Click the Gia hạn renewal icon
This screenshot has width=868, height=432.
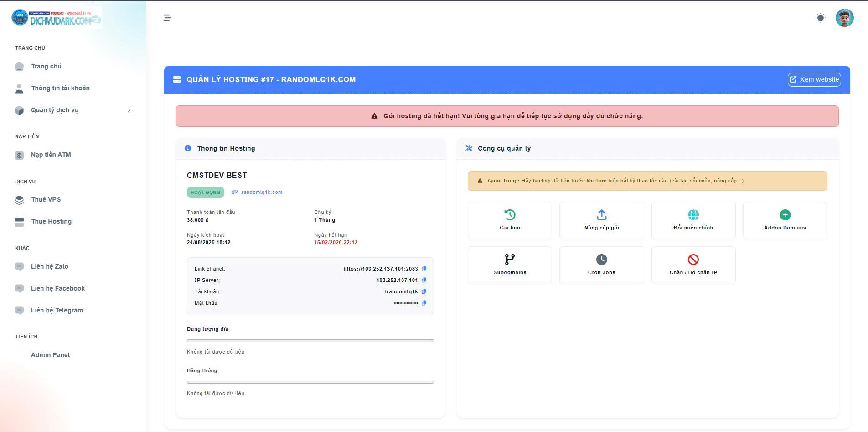(x=510, y=215)
